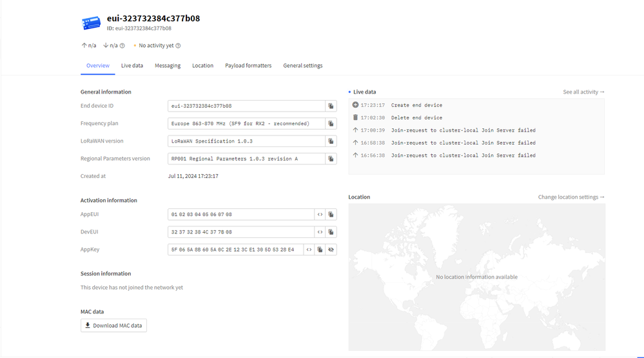Copy the End device ID value

[x=331, y=106]
